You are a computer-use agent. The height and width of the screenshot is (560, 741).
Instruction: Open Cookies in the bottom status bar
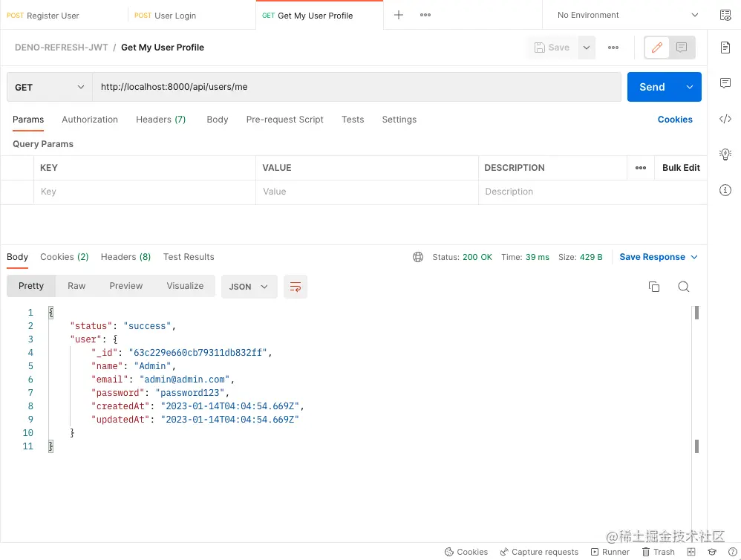pyautogui.click(x=466, y=552)
